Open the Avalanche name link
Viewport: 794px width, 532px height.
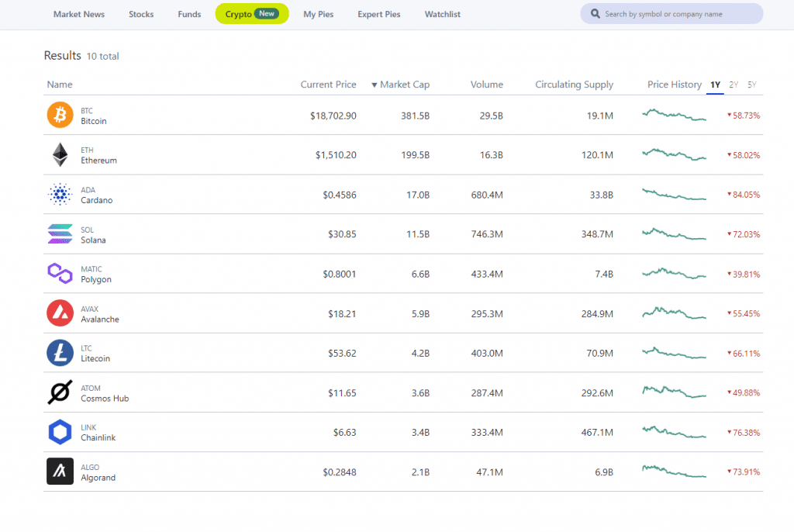[x=100, y=320]
